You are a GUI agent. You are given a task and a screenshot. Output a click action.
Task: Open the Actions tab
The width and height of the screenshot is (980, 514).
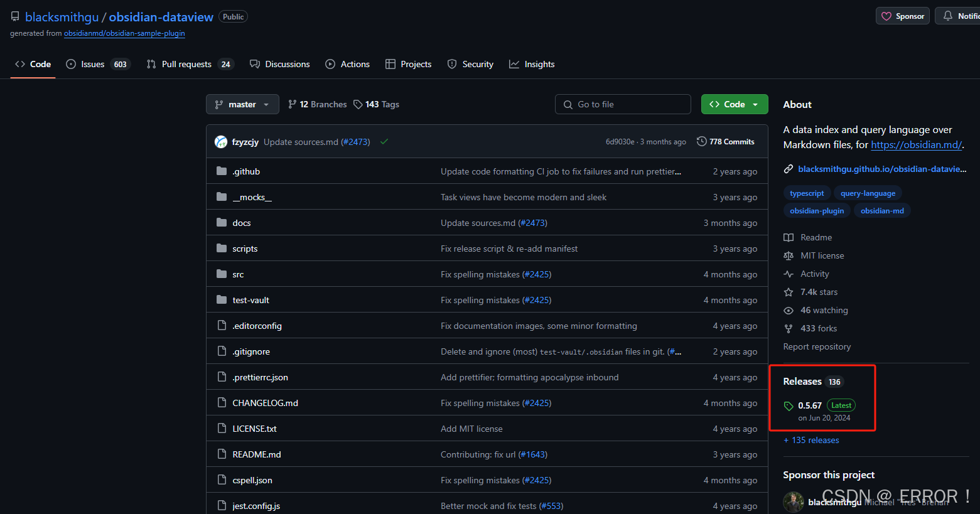348,64
